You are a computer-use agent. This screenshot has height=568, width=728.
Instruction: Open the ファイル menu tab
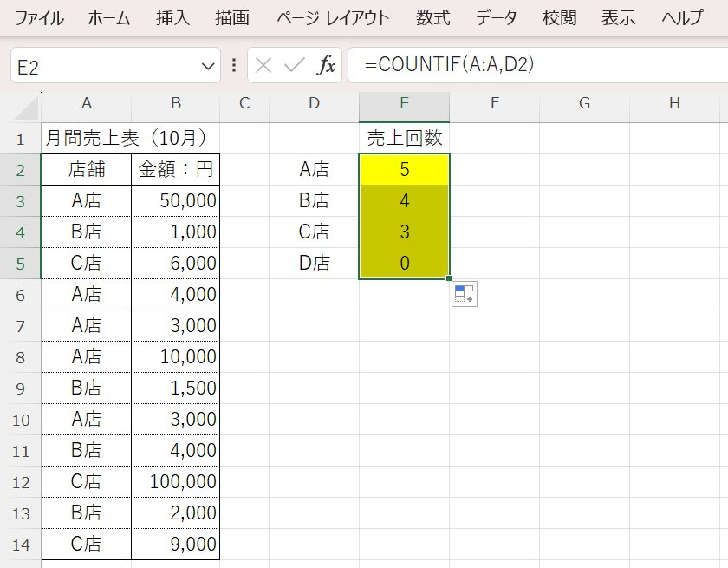[x=38, y=18]
